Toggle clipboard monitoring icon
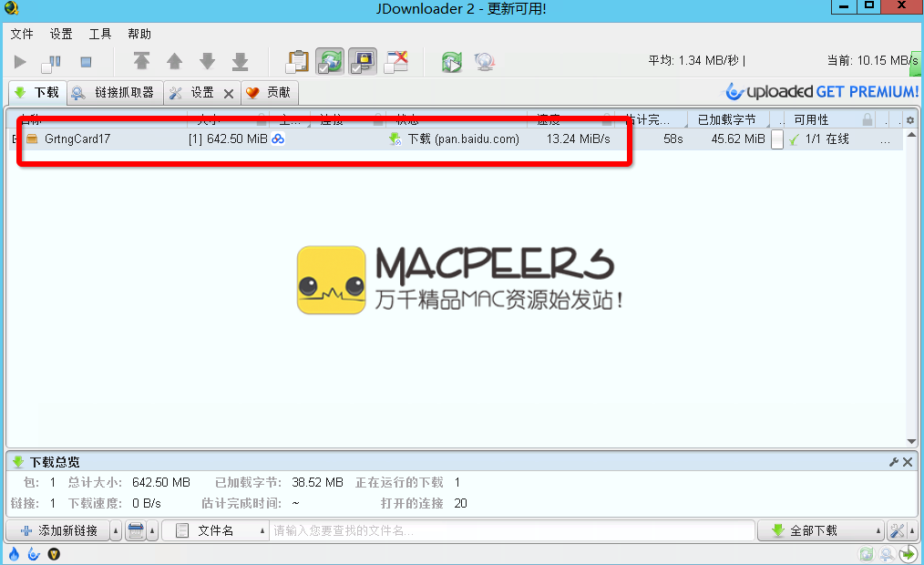The width and height of the screenshot is (924, 565). 298,61
